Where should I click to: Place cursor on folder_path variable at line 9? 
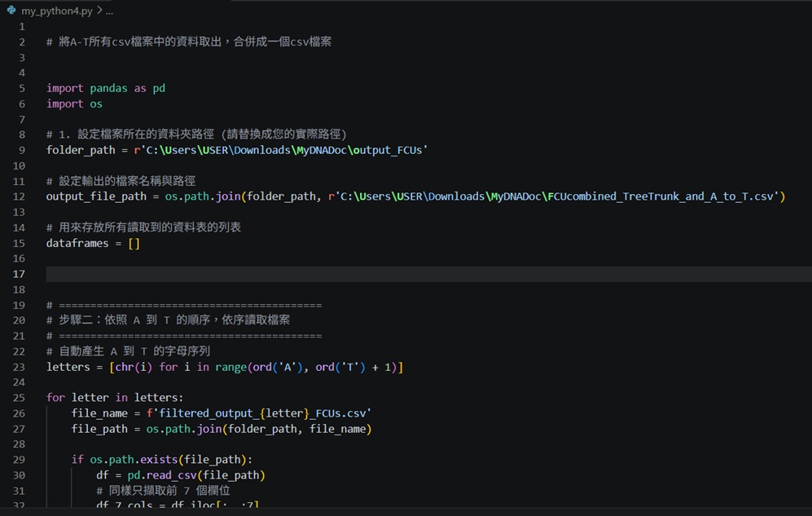tap(81, 150)
